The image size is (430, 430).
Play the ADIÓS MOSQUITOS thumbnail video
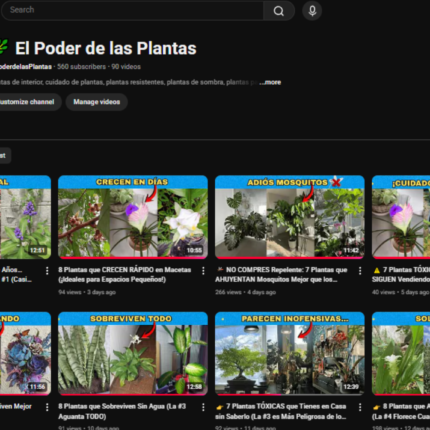[290, 217]
